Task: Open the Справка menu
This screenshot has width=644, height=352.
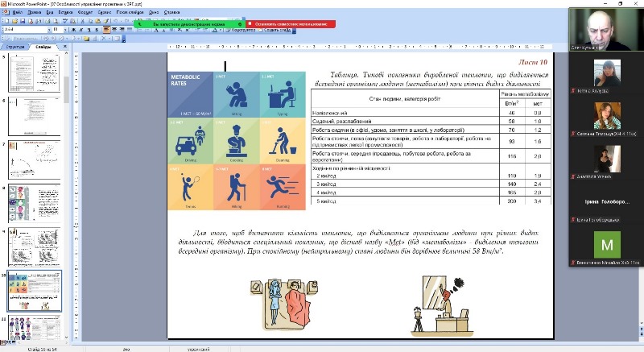Action: [x=171, y=12]
